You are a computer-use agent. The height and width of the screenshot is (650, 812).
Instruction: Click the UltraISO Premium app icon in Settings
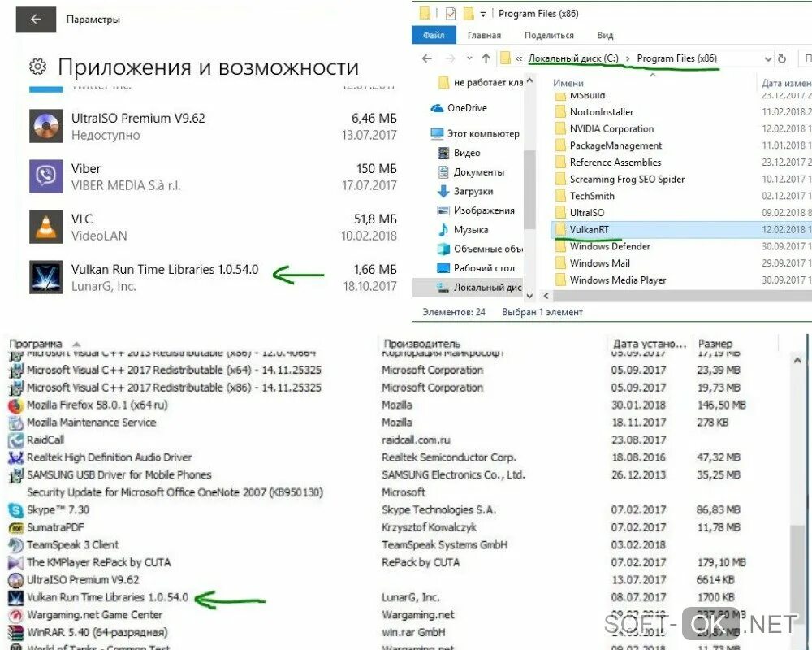[x=46, y=126]
